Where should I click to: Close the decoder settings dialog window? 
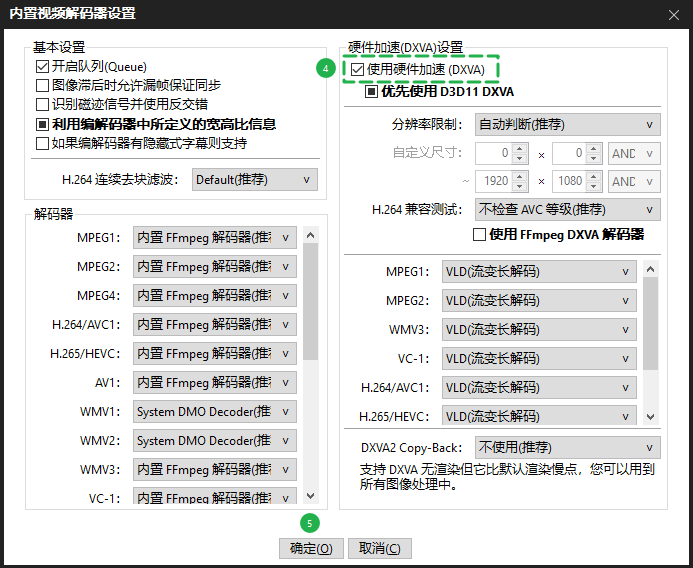pos(672,14)
